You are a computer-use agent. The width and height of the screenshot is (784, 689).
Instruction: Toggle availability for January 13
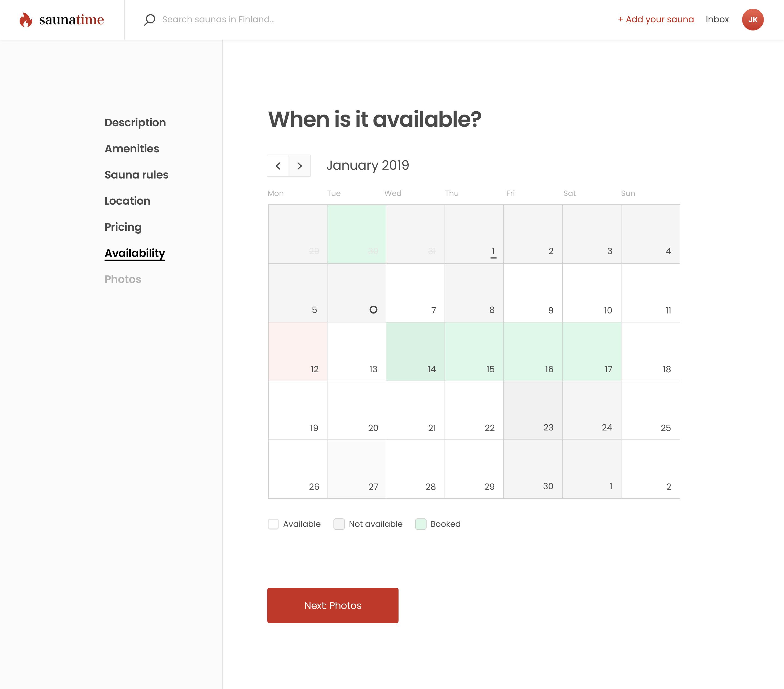[356, 352]
